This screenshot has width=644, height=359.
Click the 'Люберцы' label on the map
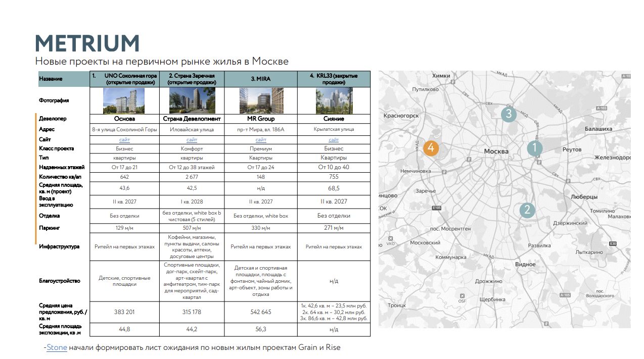pos(584,196)
